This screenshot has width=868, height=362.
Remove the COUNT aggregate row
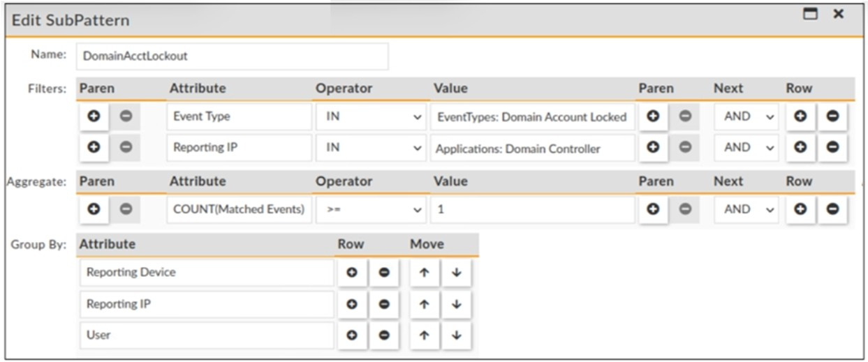tap(832, 209)
